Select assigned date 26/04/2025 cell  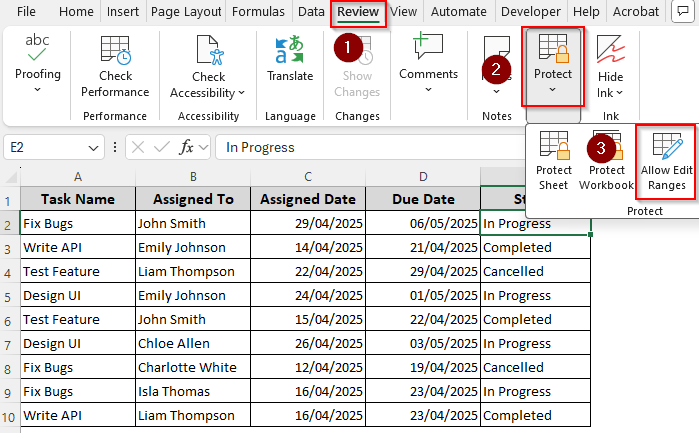click(x=308, y=343)
